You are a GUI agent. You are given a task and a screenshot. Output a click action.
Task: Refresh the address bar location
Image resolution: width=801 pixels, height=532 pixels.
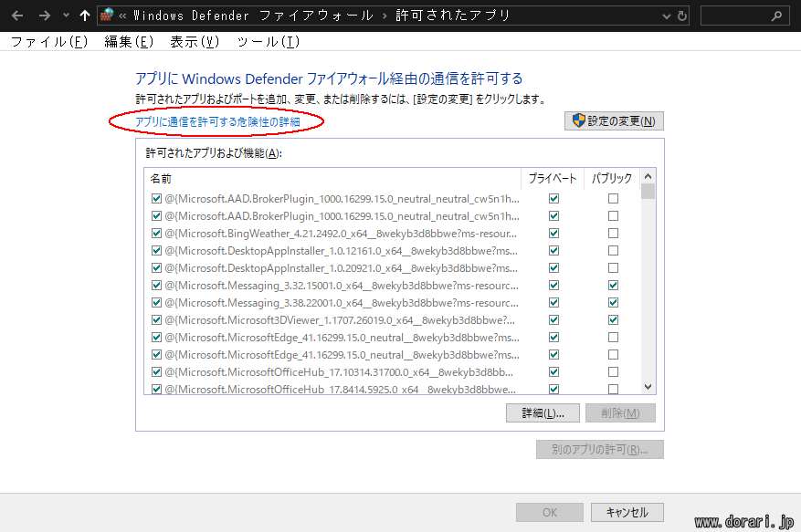pos(682,16)
